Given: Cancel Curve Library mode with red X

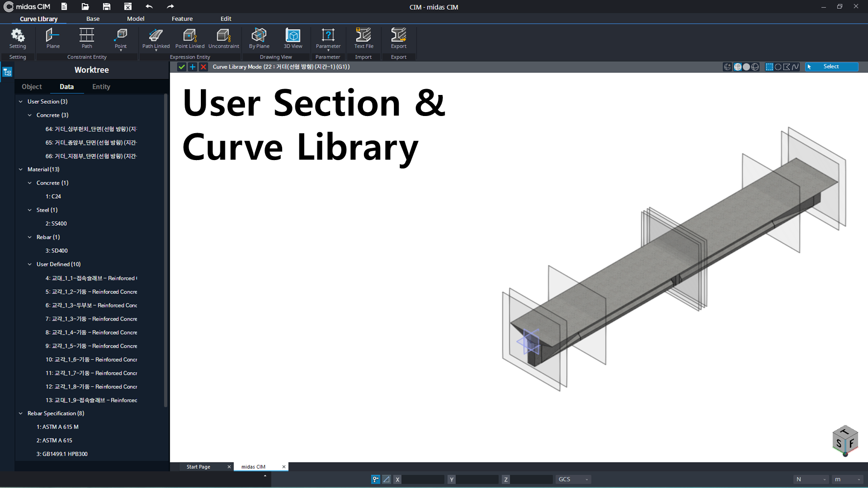Looking at the screenshot, I should [x=203, y=67].
